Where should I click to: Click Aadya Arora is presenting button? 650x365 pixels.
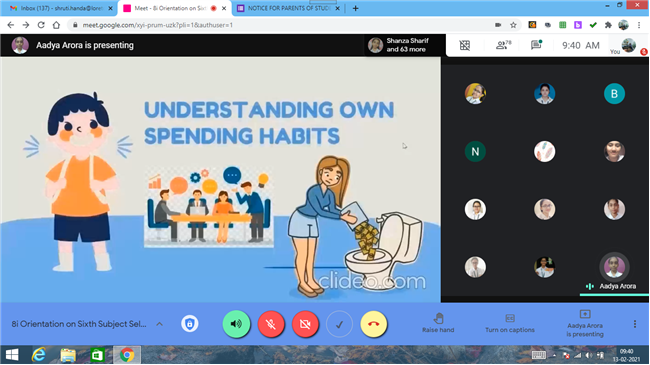pyautogui.click(x=585, y=324)
